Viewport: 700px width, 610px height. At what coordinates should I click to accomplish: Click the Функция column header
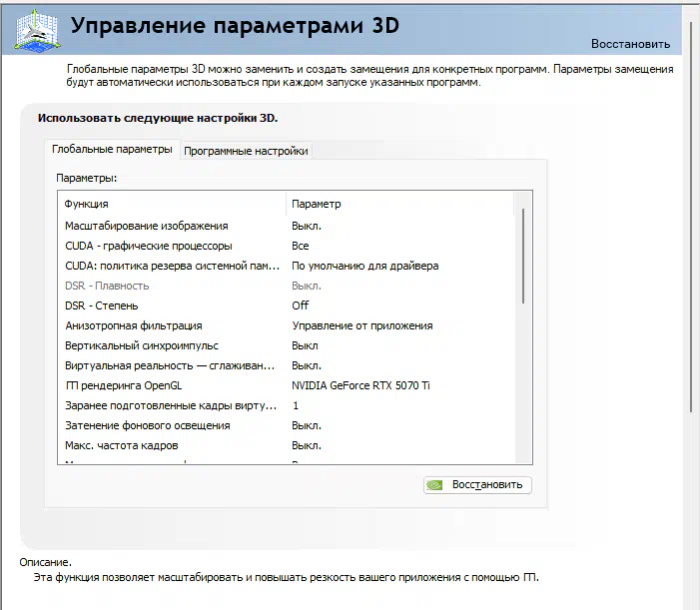172,204
